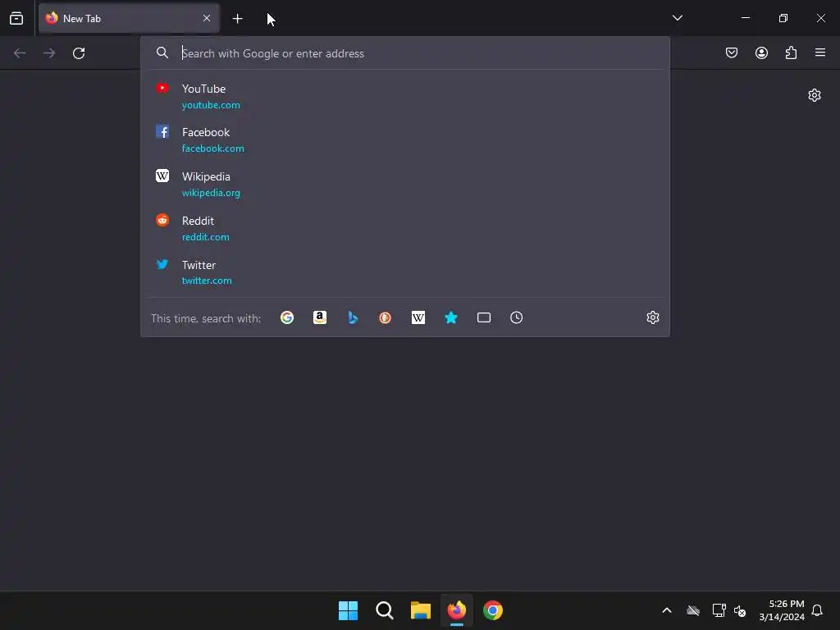Go back one page

[x=20, y=53]
